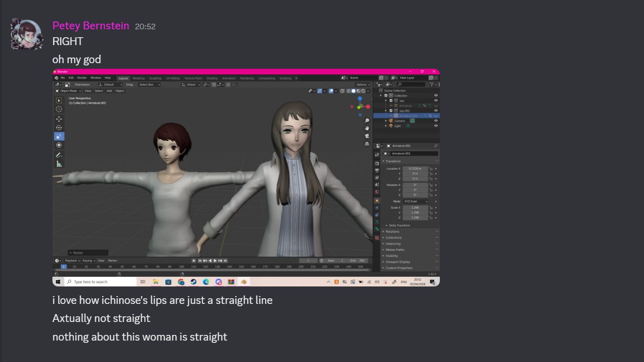This screenshot has height=362, width=644.
Task: Click the Windows Start button
Action: 58,282
